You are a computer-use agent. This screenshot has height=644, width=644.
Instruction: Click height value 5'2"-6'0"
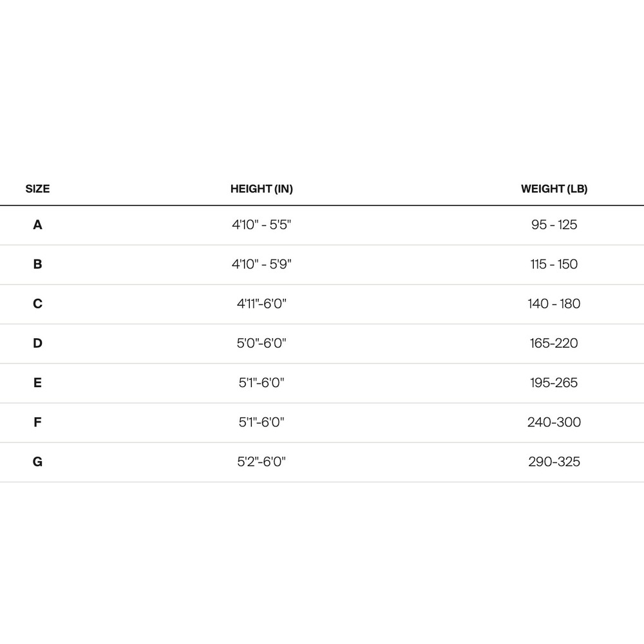point(261,462)
